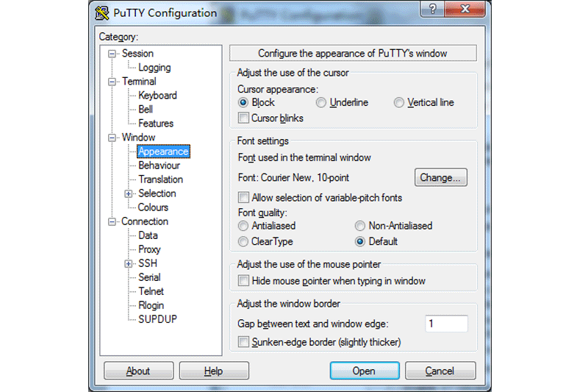Cancel the configuration dialog
The height and width of the screenshot is (392, 588).
pyautogui.click(x=440, y=371)
